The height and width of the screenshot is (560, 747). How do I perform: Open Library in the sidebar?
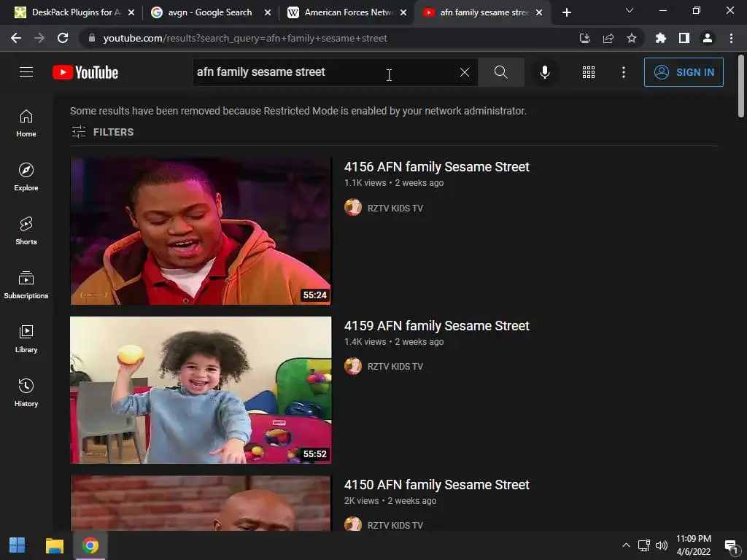pyautogui.click(x=26, y=338)
